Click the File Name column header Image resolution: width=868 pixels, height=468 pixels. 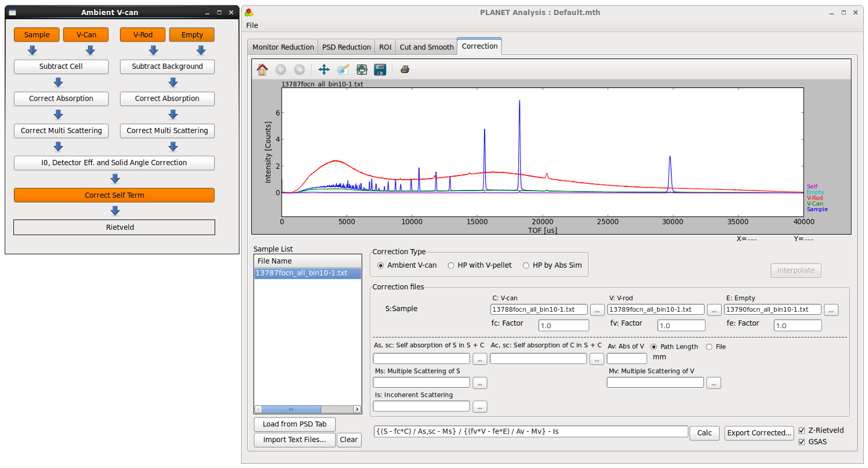coord(307,261)
